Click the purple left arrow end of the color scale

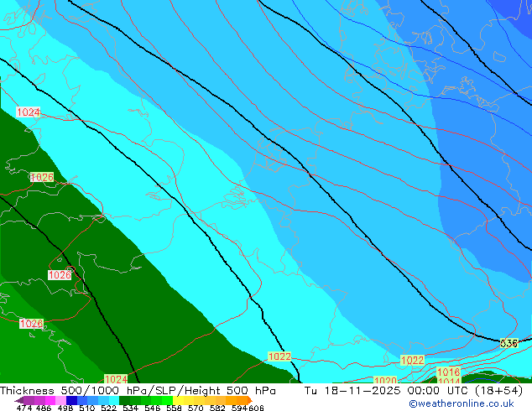point(18,400)
